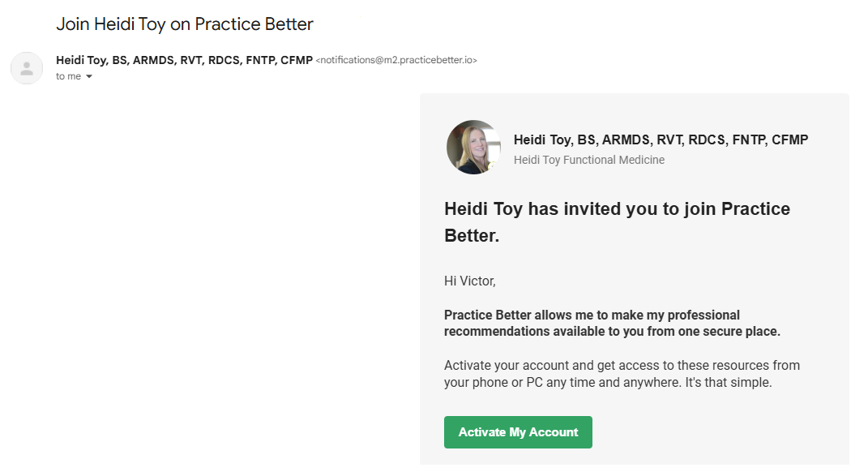Image resolution: width=868 pixels, height=472 pixels.
Task: Click "Practice Better" in the subject line
Action: pyautogui.click(x=254, y=24)
